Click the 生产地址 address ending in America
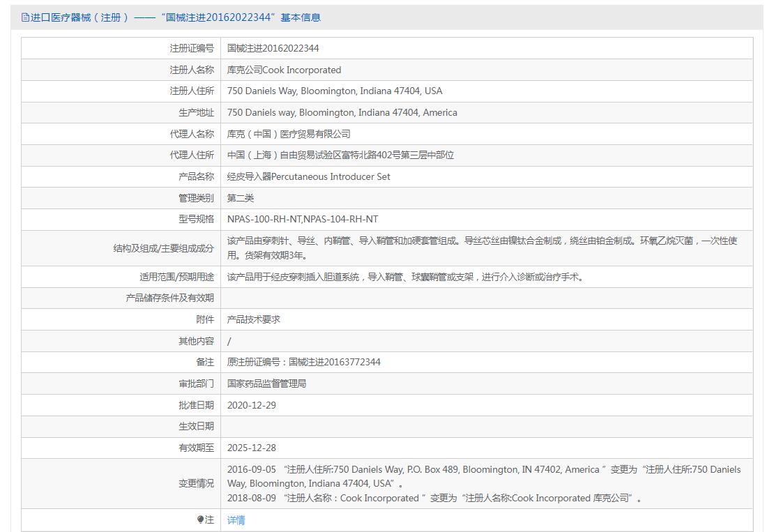774x532 pixels. pos(342,112)
